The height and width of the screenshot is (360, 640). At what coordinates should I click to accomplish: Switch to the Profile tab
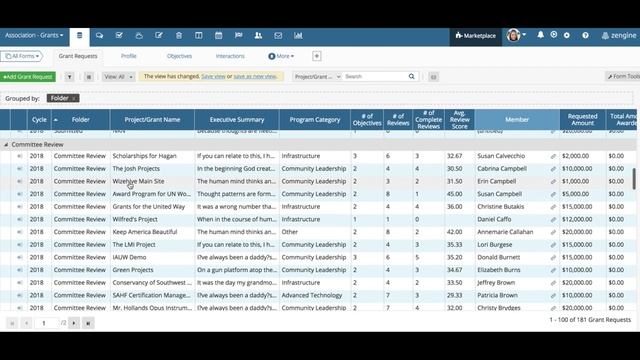(129, 56)
